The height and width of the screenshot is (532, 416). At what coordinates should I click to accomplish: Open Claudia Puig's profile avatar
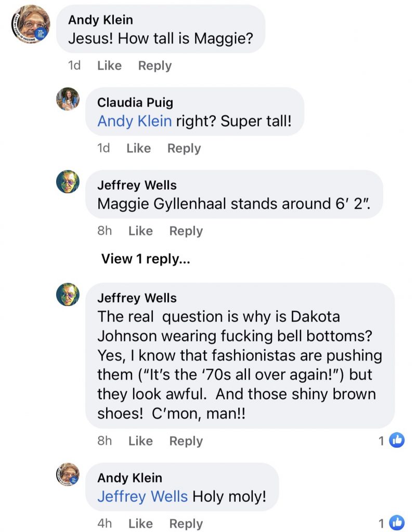pyautogui.click(x=68, y=99)
